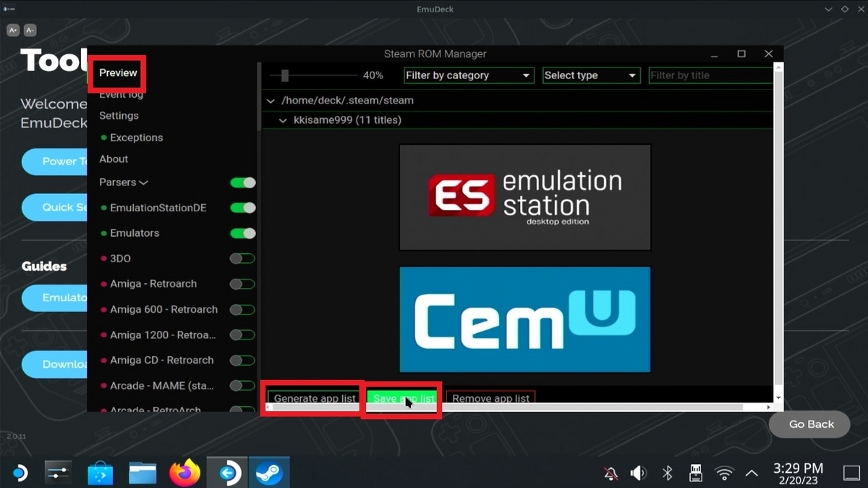Open the Filter by category dropdown
The width and height of the screenshot is (868, 488).
pos(468,75)
